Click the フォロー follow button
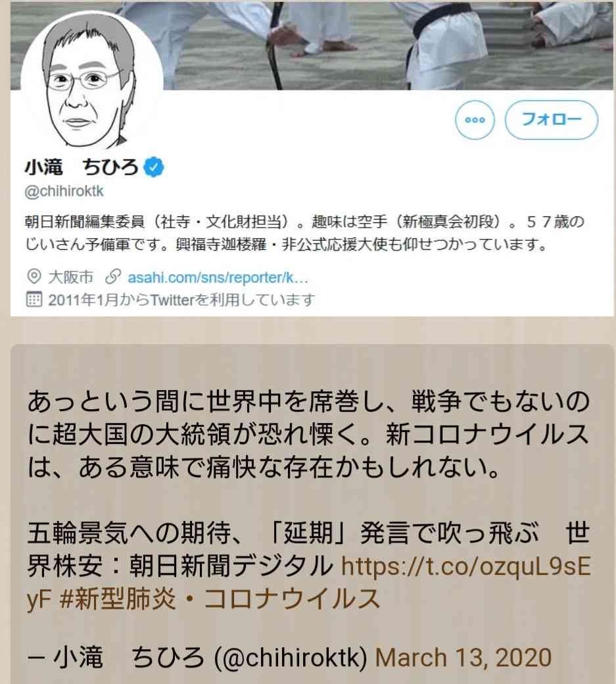Screen dimensions: 616x684 pos(552,120)
